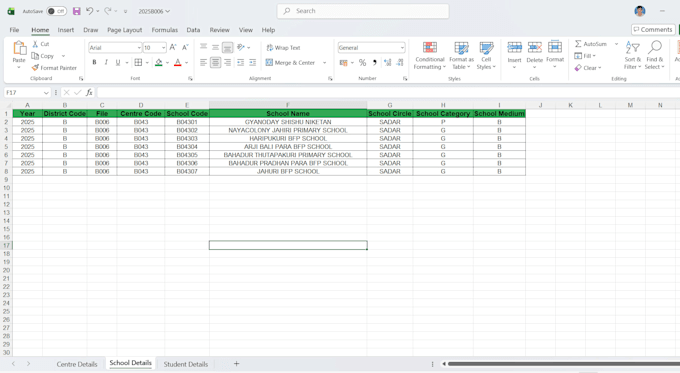Apply the red Font Color
The width and height of the screenshot is (680, 373).
[177, 62]
